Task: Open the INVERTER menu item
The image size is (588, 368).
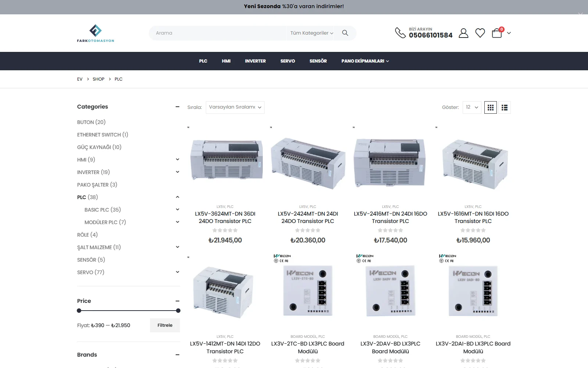Action: tap(255, 61)
